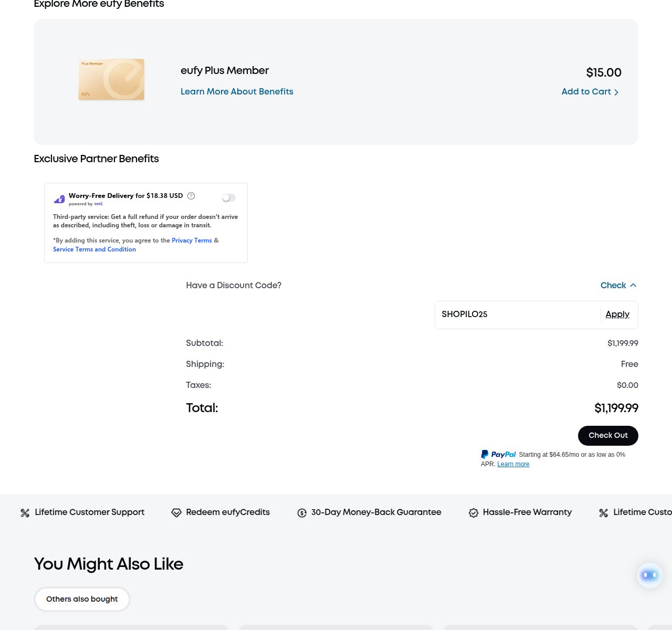The image size is (672, 630).
Task: Click the Exclusive Partner Benefits heading
Action: 96,159
